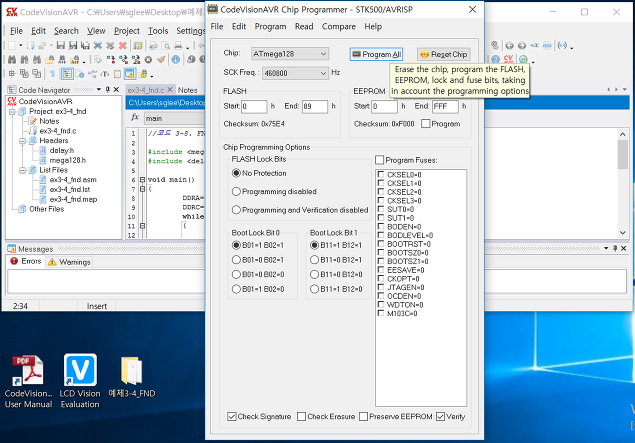Click the blue Information icon in toolbar
Image resolution: width=635 pixels, height=443 pixels.
(175, 60)
